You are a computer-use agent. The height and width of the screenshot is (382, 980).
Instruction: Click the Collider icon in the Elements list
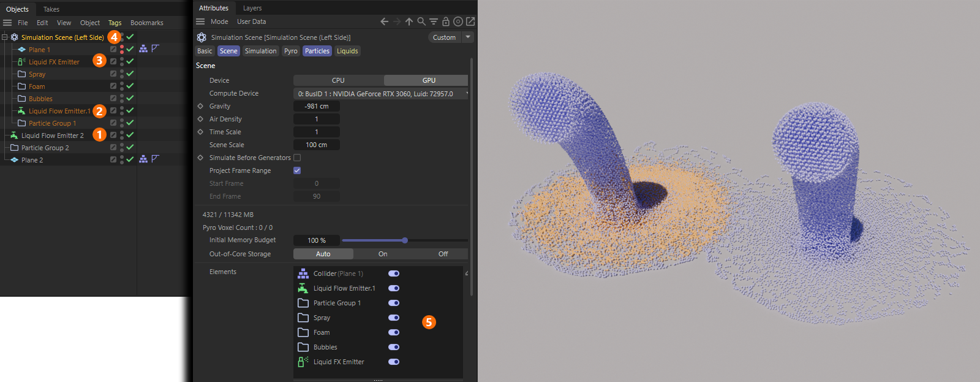tap(303, 273)
